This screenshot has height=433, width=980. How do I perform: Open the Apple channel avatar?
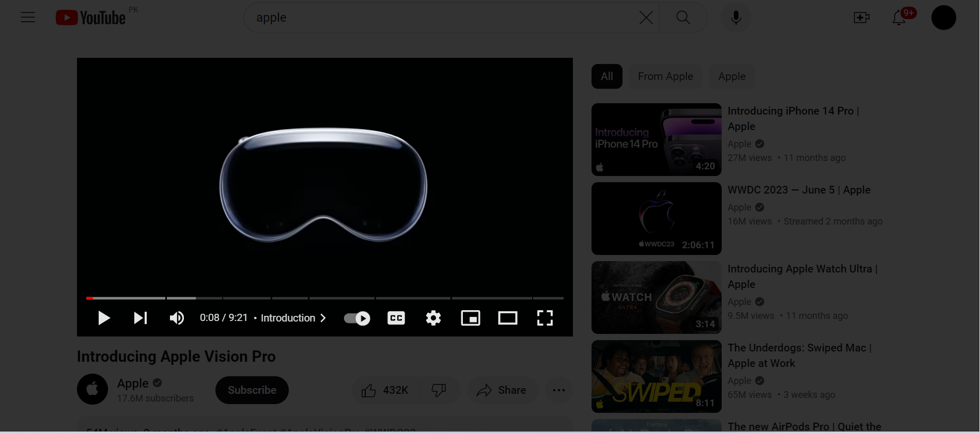coord(92,389)
